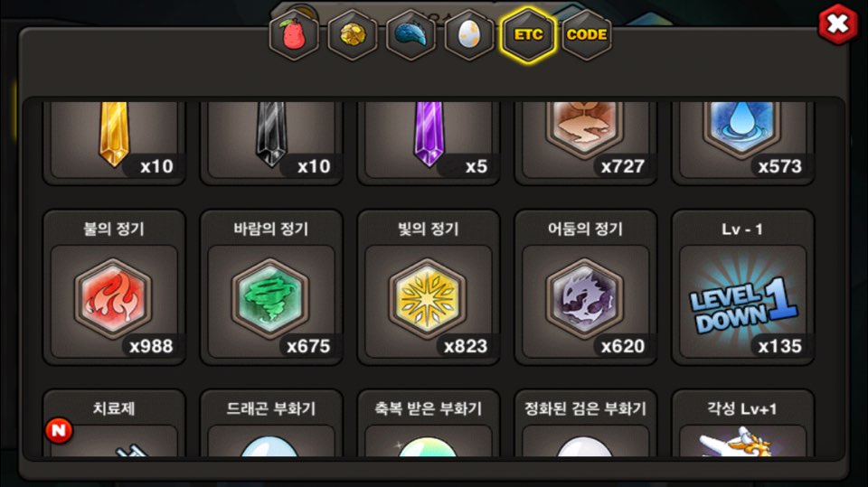This screenshot has height=487, width=868.
Task: Select the Level Down 1 item
Action: [x=742, y=302]
